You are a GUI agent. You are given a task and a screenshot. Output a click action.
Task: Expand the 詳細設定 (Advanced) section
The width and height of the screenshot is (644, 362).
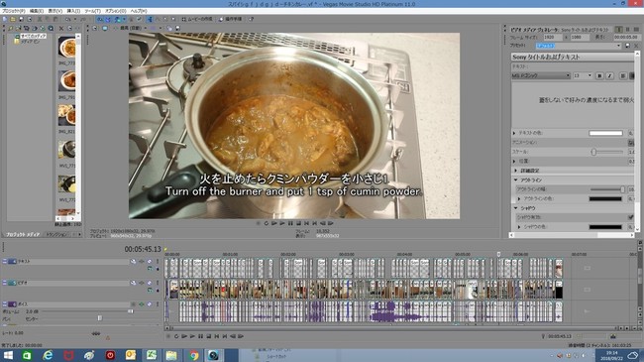[x=516, y=171]
